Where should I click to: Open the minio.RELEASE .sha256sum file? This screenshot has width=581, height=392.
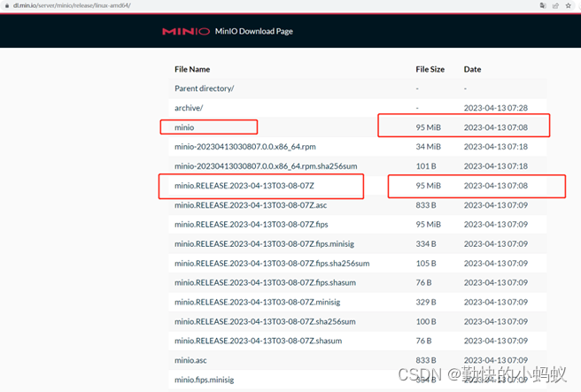[x=265, y=321]
